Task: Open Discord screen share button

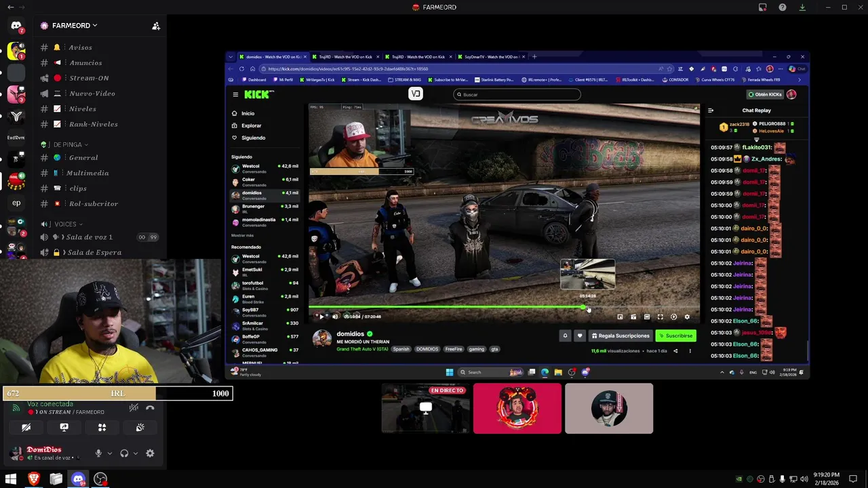Action: [x=64, y=428]
